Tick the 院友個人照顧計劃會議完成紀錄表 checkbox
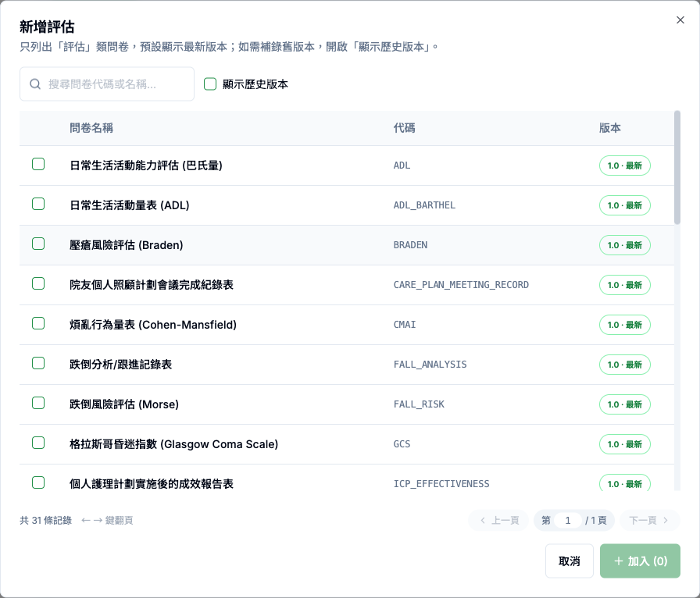This screenshot has height=598, width=700. [38, 283]
